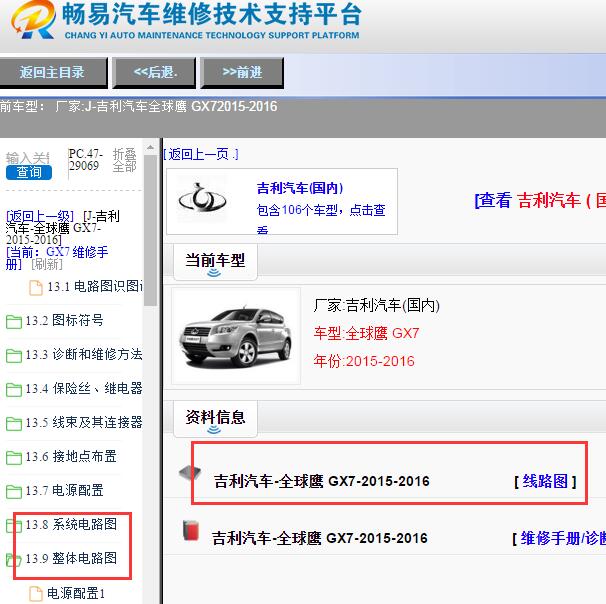Image resolution: width=606 pixels, height=604 pixels.
Task: Click the 年份:2015-2016 text
Action: (364, 361)
